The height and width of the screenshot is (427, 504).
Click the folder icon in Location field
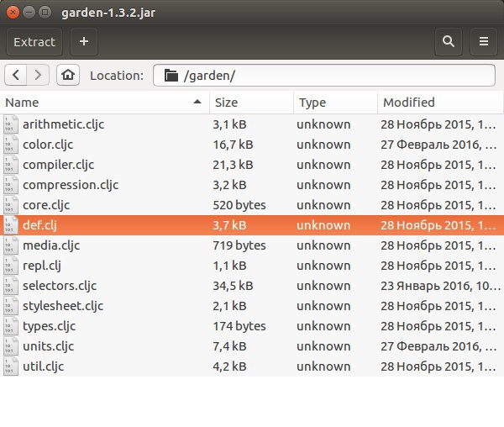tap(171, 76)
